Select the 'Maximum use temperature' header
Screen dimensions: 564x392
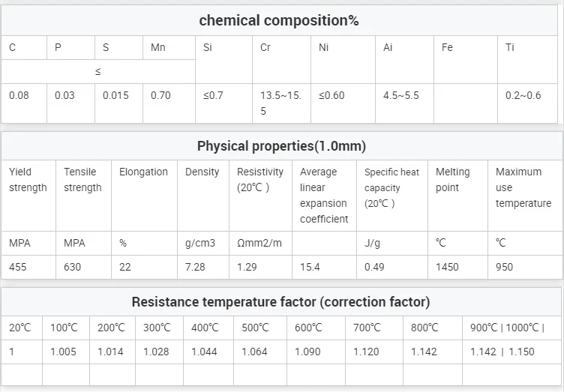point(523,187)
